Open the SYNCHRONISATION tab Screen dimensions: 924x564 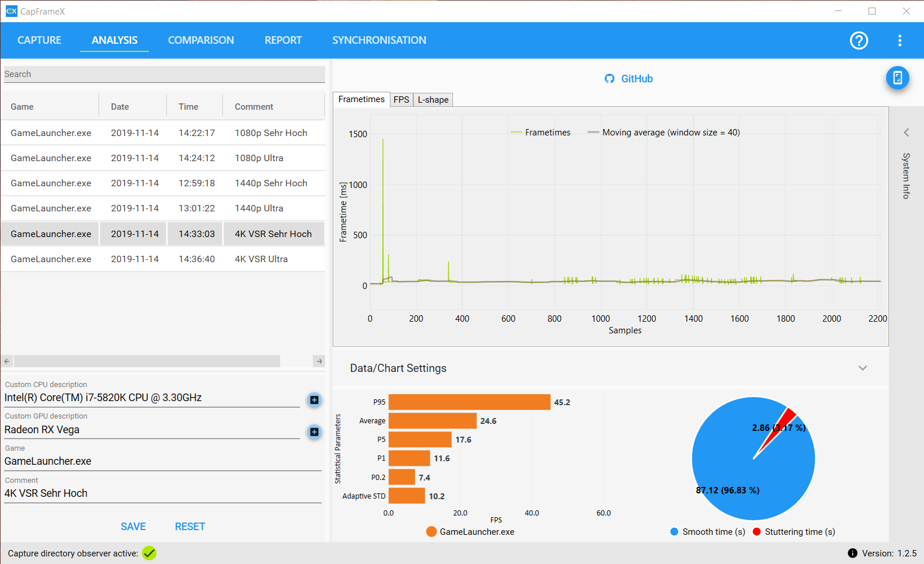point(379,40)
